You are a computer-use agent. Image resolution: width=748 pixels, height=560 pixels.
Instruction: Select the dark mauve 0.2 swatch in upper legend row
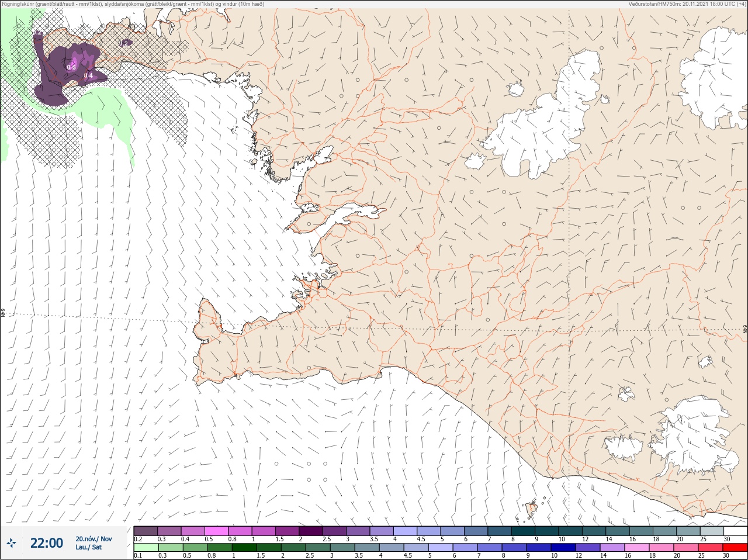[x=145, y=531]
